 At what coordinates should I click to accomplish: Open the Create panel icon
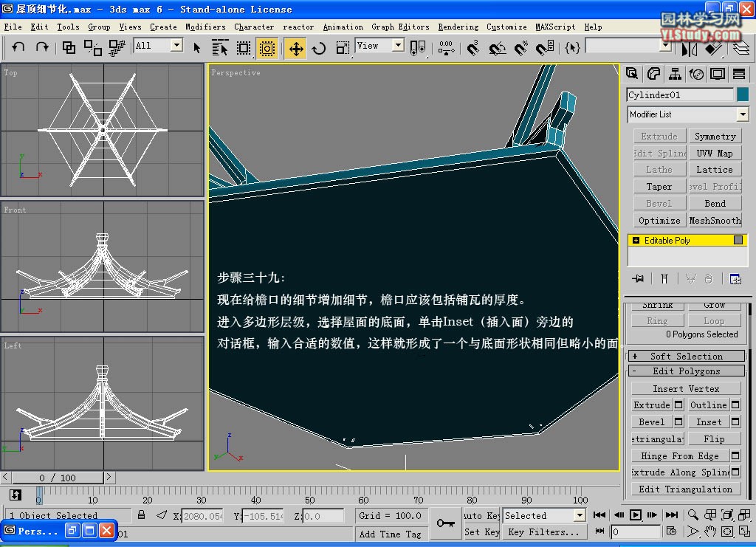tap(632, 74)
